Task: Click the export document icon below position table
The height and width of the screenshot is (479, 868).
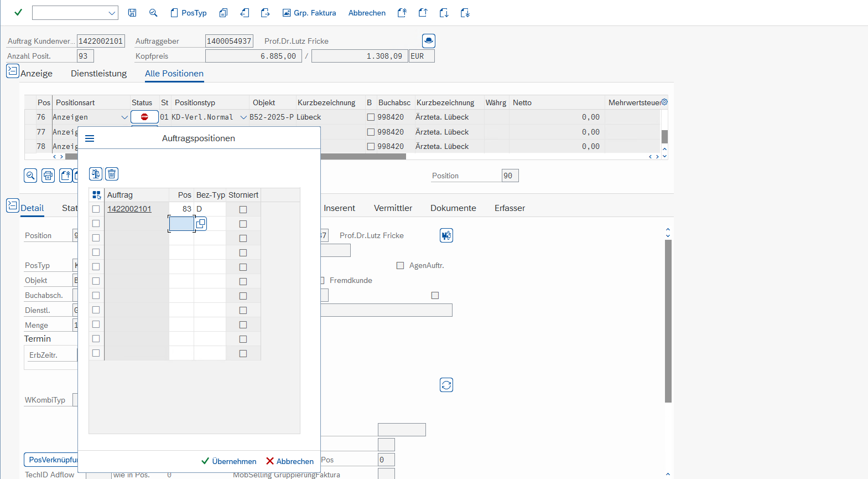Action: coord(66,176)
